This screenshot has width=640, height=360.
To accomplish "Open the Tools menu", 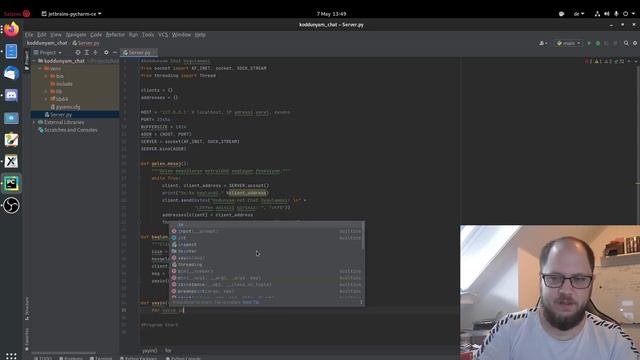I will [x=148, y=35].
